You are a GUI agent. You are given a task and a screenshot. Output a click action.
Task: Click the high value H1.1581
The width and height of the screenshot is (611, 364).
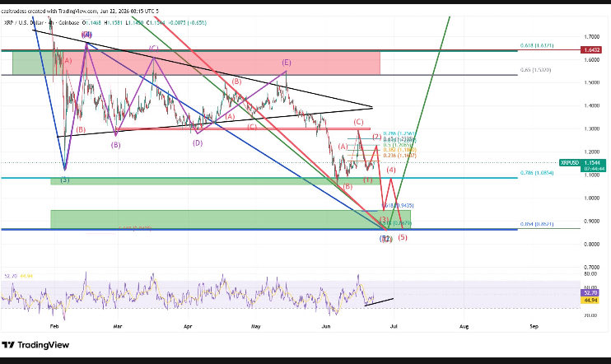point(113,23)
